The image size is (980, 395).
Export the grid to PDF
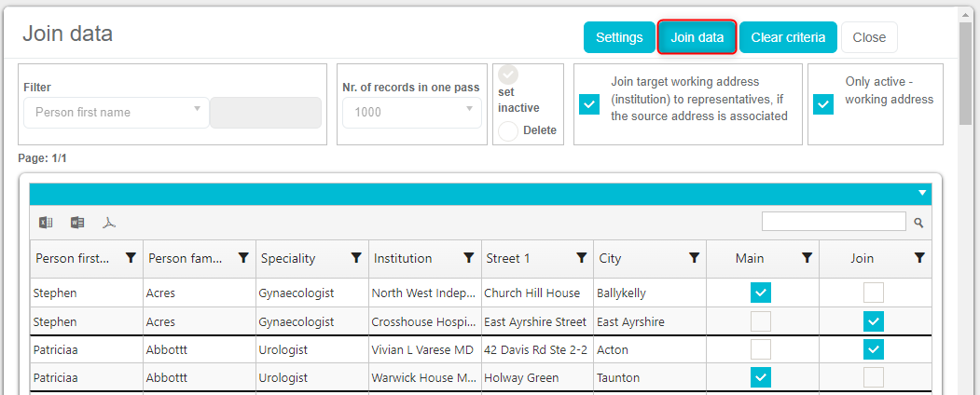[x=109, y=223]
